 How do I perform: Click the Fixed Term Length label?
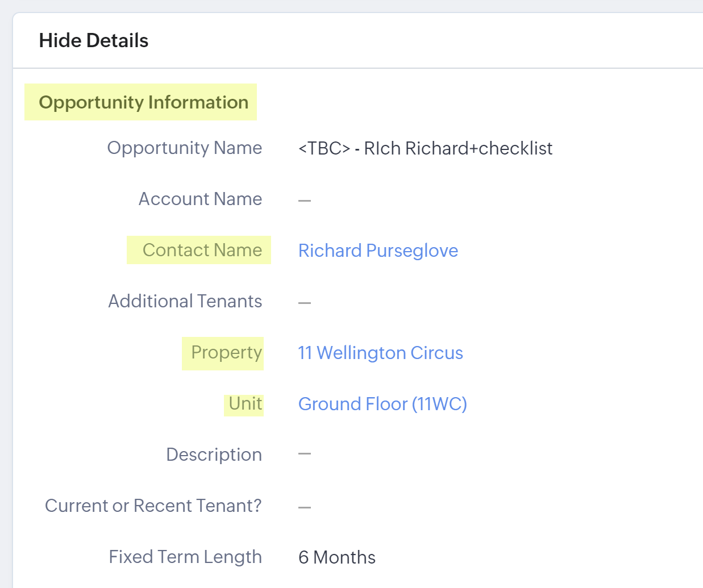pyautogui.click(x=185, y=557)
